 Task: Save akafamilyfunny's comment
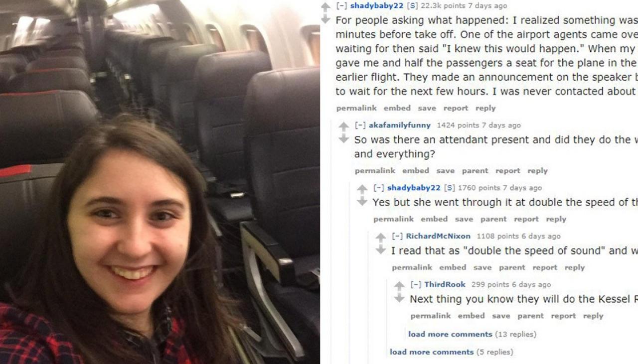click(x=445, y=171)
